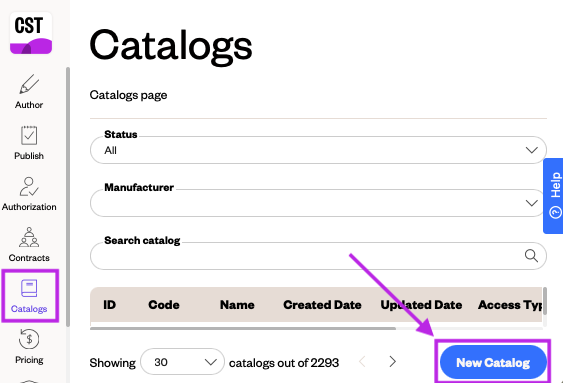Image resolution: width=563 pixels, height=383 pixels.
Task: Click into the Search catalog field
Action: 318,256
